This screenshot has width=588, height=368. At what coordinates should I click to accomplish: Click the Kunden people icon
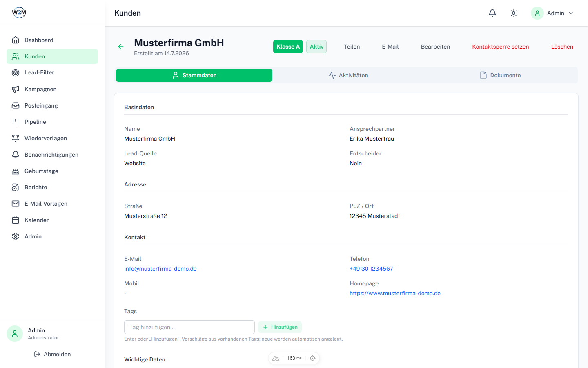point(16,56)
